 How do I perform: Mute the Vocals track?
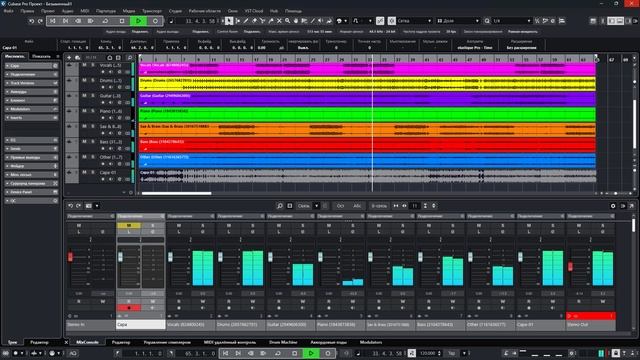click(x=84, y=65)
